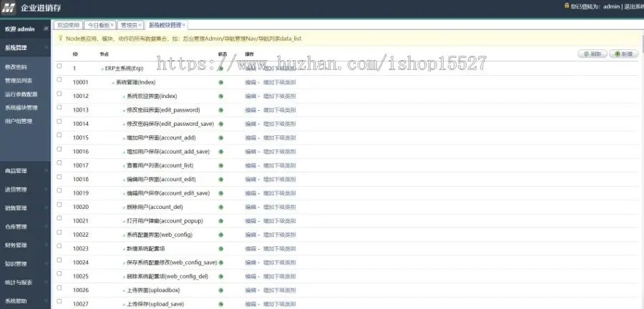Collapse the 系统管理(Index) tree node
Screen dimensions: 644x309
click(113, 83)
